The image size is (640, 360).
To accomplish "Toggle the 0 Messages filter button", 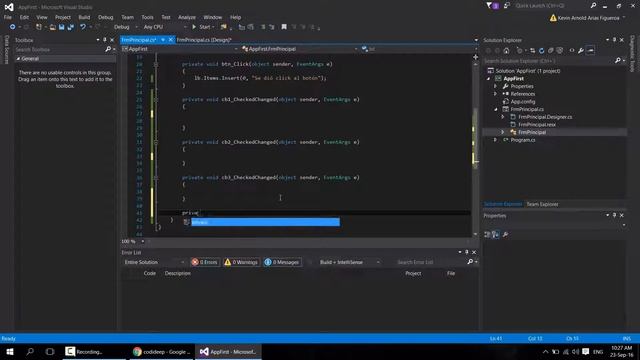I will pos(282,262).
